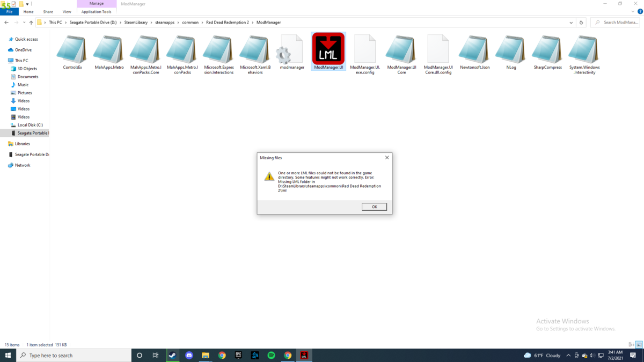The image size is (644, 362).
Task: Open the Application Tools tab
Action: click(96, 12)
